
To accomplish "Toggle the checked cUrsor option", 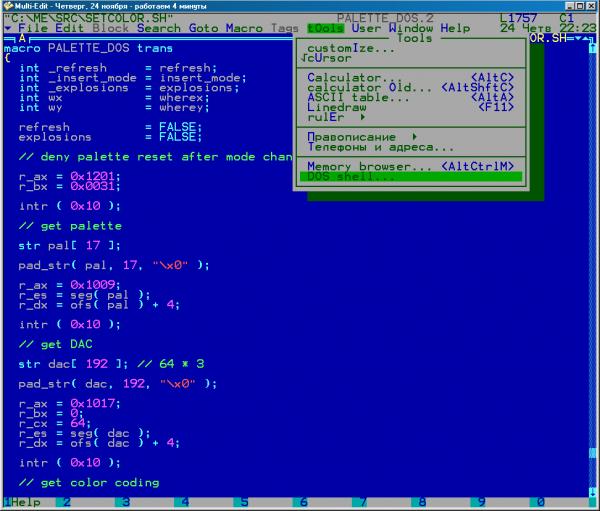I will click(330, 58).
